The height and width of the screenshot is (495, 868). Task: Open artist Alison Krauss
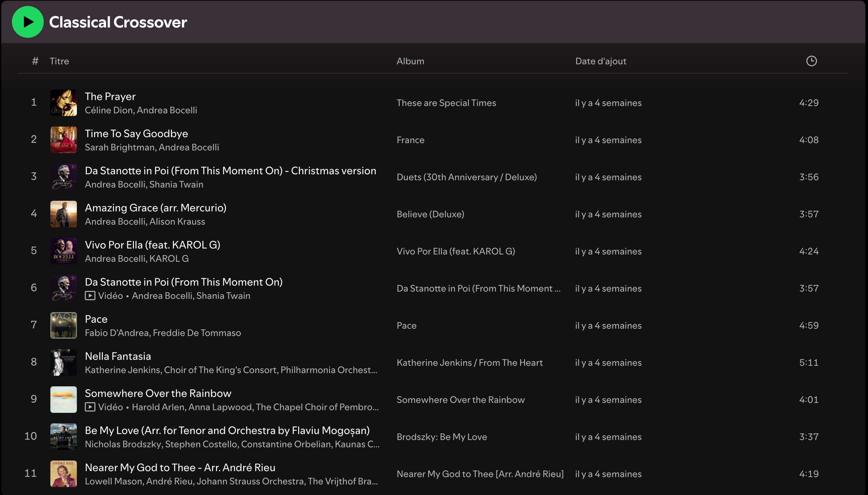tap(177, 221)
